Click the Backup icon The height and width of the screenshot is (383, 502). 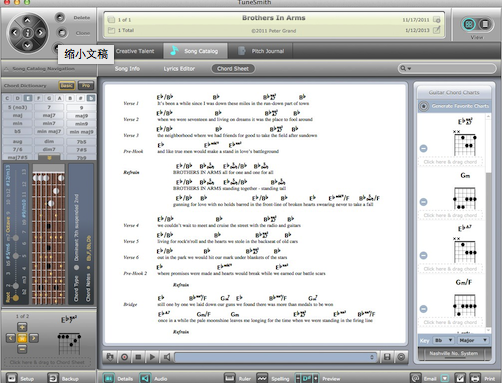point(53,378)
